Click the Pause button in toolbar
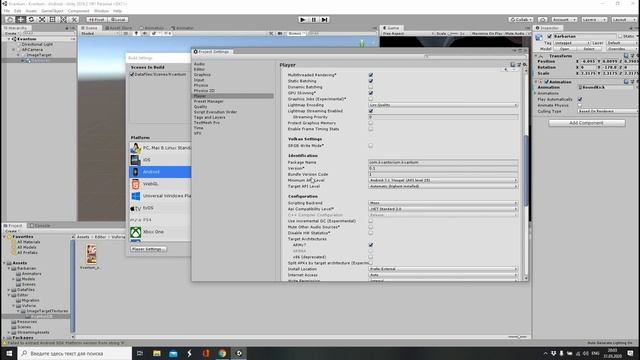 click(313, 20)
